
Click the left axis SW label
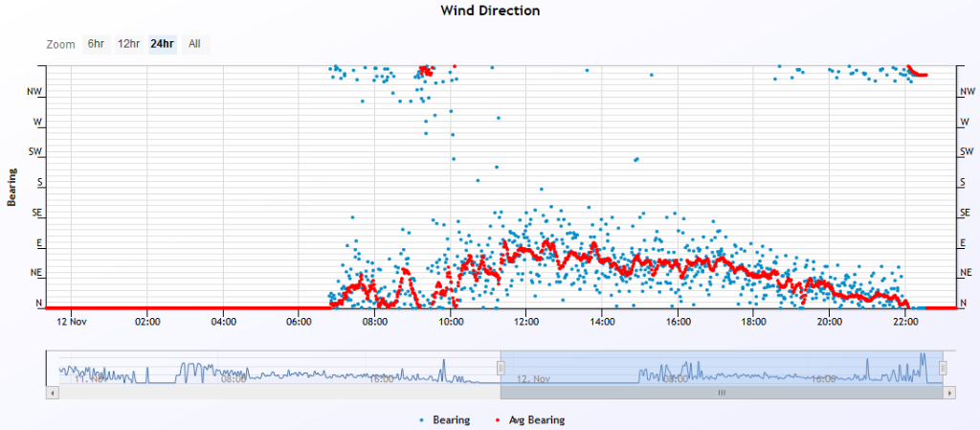35,152
